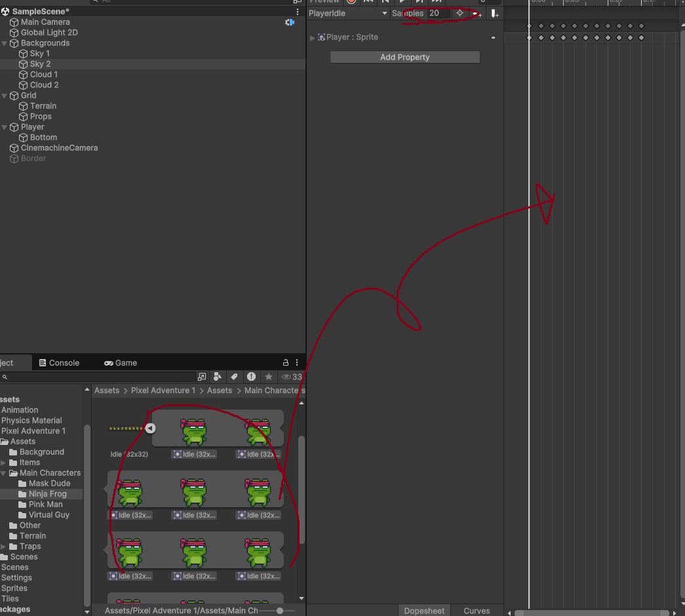Click the Search by Import Log Type icon
Image resolution: width=685 pixels, height=616 pixels.
coord(251,377)
